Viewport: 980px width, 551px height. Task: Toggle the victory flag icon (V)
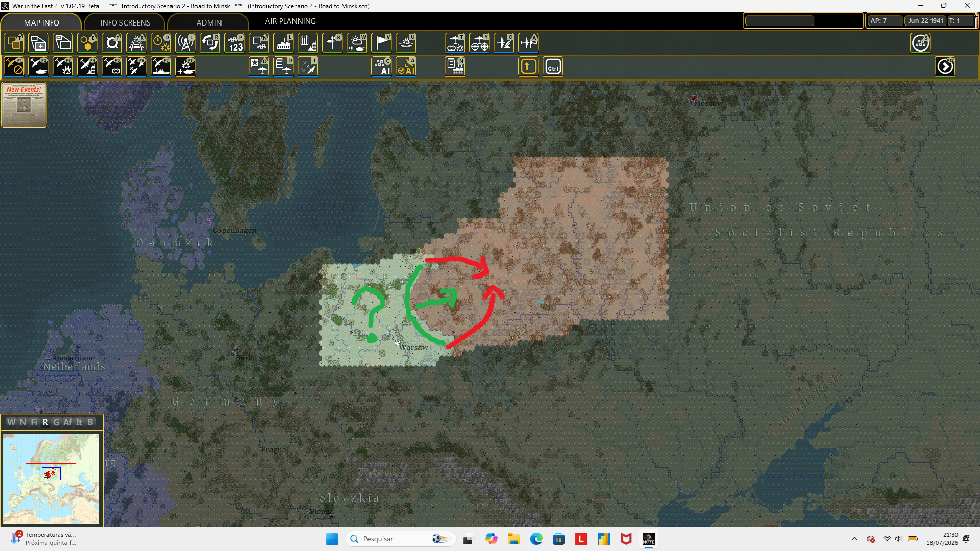click(382, 43)
